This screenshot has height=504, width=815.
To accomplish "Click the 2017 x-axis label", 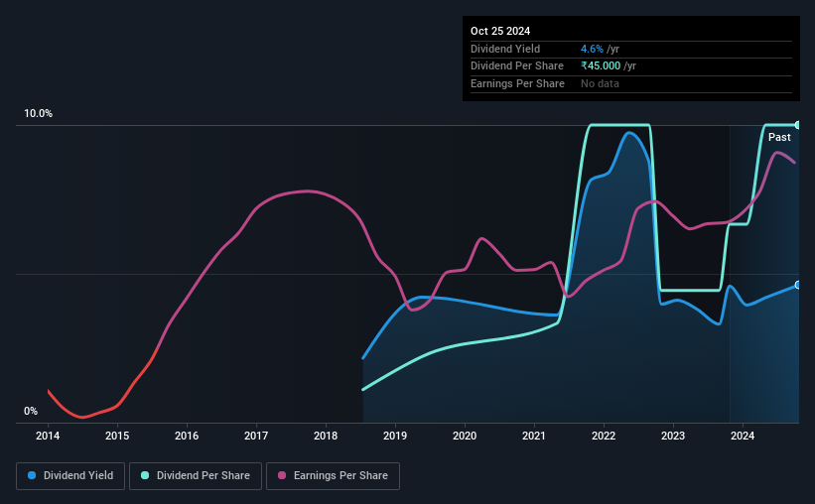I will coord(256,436).
